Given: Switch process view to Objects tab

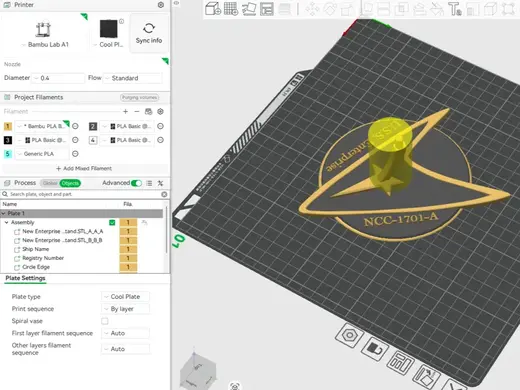Looking at the screenshot, I should 70,183.
